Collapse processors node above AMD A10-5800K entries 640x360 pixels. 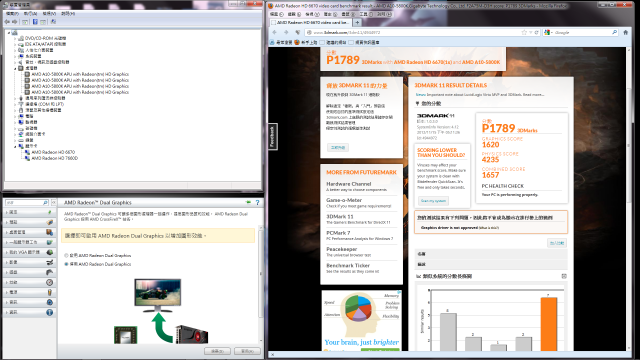[x=15, y=68]
